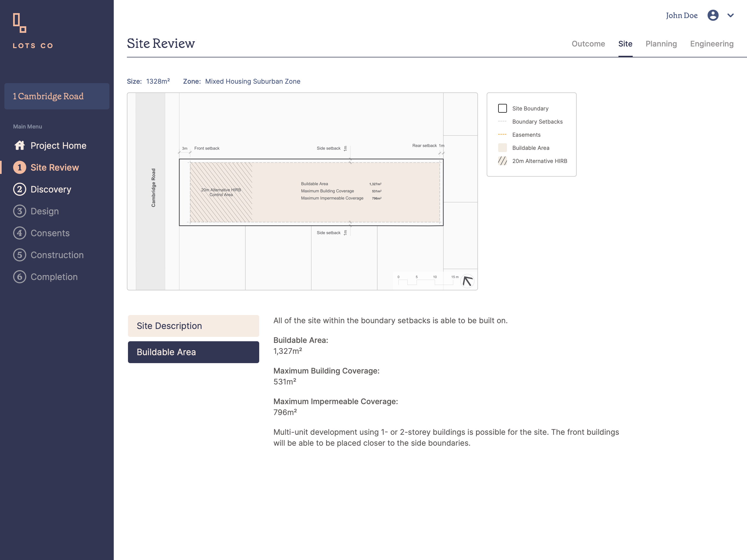Click the Buildable Area legend color swatch
This screenshot has width=747, height=560.
[x=502, y=148]
